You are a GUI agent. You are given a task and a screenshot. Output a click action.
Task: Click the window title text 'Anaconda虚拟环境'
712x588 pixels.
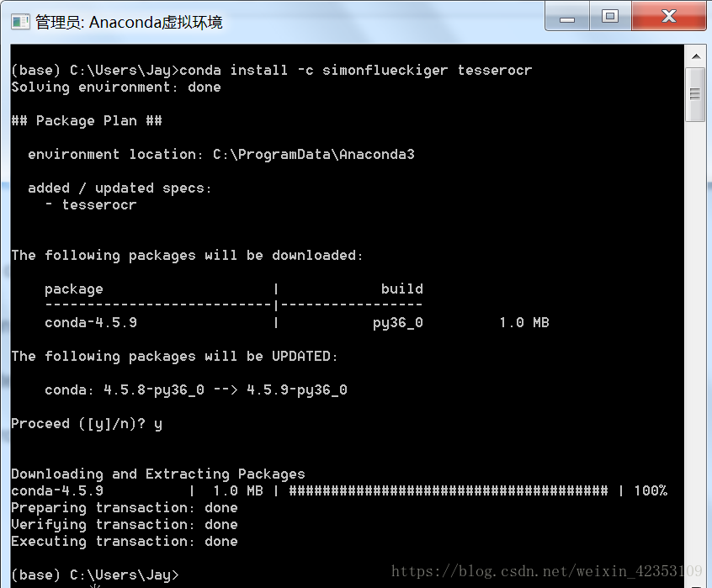click(156, 22)
